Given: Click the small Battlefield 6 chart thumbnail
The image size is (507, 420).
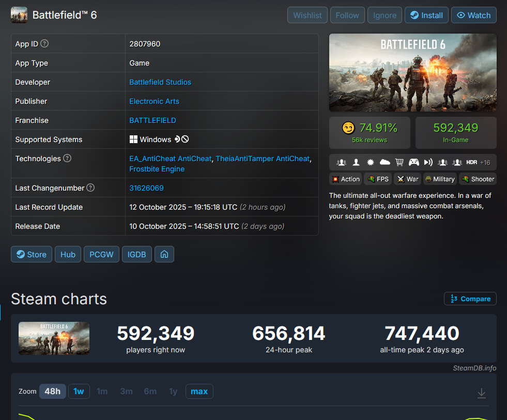Looking at the screenshot, I should 54,338.
